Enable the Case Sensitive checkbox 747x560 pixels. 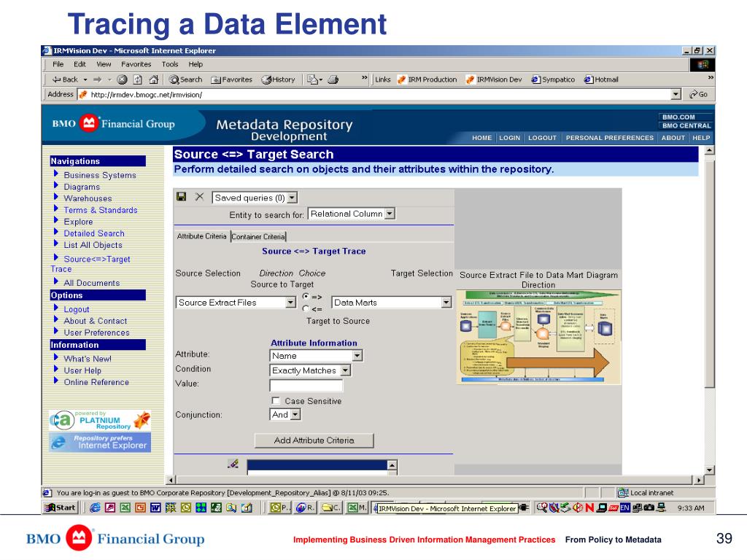275,400
